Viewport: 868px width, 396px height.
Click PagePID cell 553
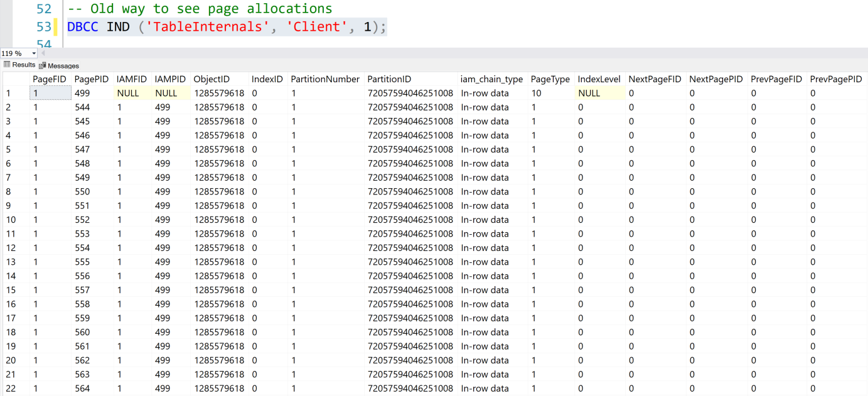pos(92,233)
